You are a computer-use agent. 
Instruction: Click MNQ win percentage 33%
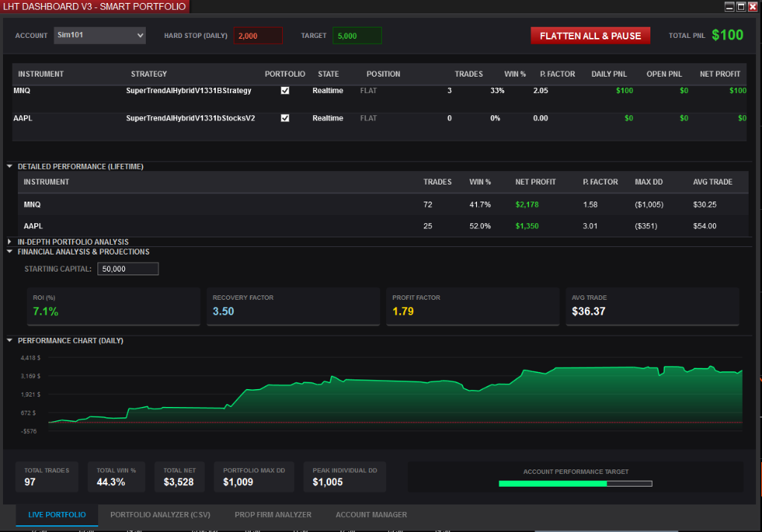point(497,90)
